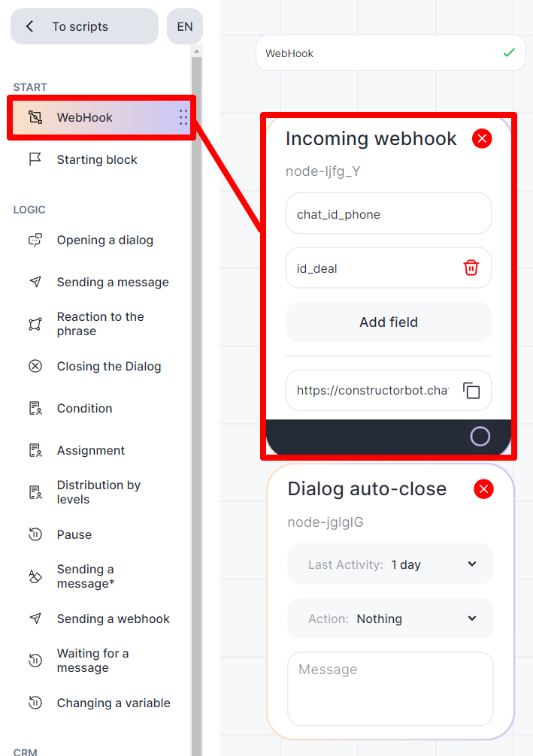Click the WebHook block icon in sidebar
Screen dimensions: 533x756
click(35, 117)
